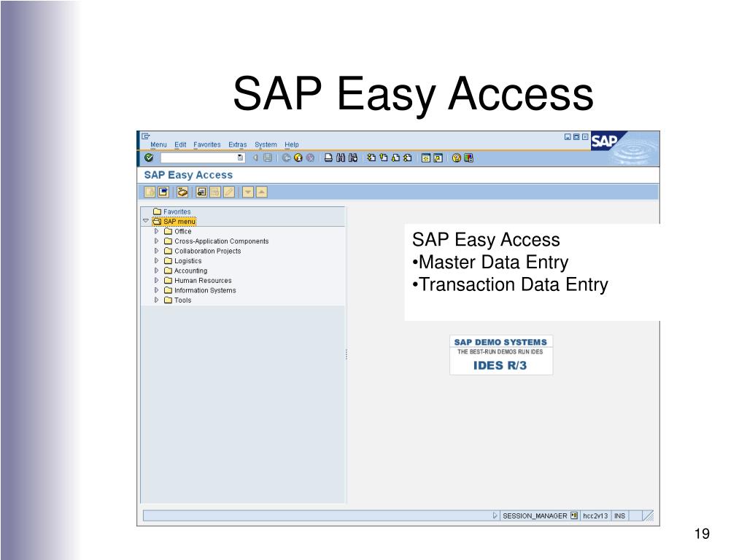The image size is (747, 560).
Task: Collapse the SAP menu tree node
Action: 146,221
